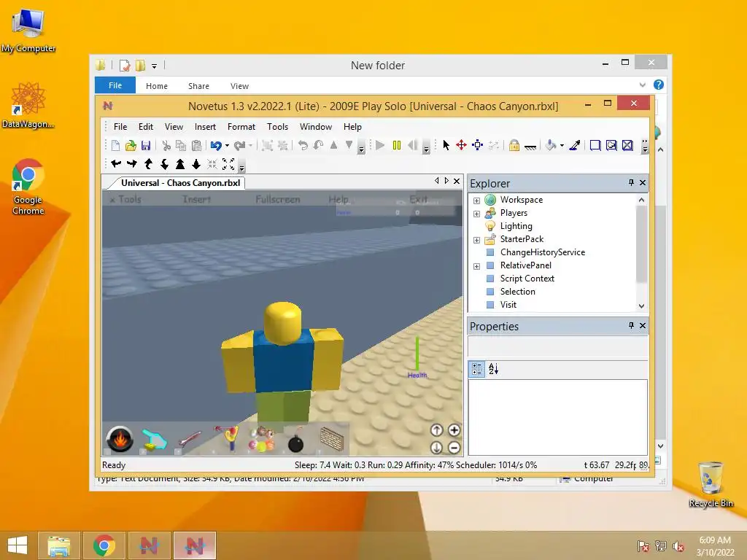Toggle alphabetical A-Z sort in Properties
The height and width of the screenshot is (560, 747).
[494, 368]
